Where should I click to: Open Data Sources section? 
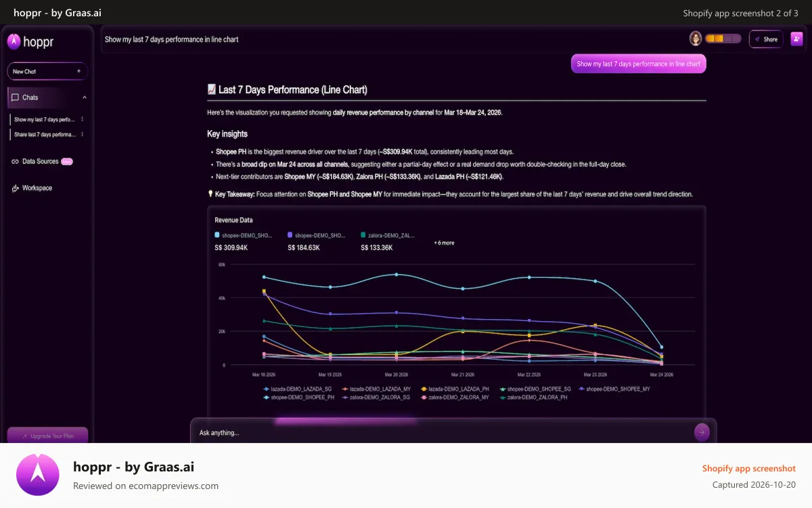[42, 161]
